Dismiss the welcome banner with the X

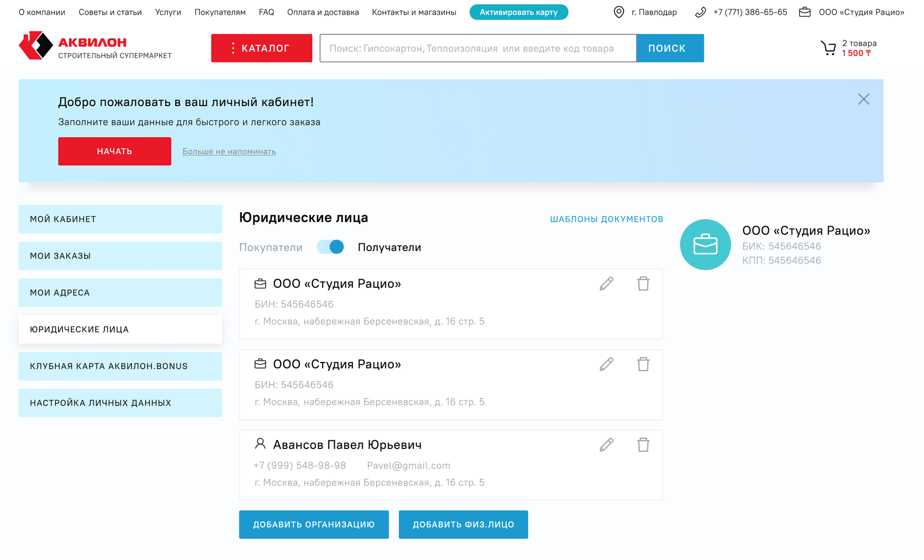[863, 99]
